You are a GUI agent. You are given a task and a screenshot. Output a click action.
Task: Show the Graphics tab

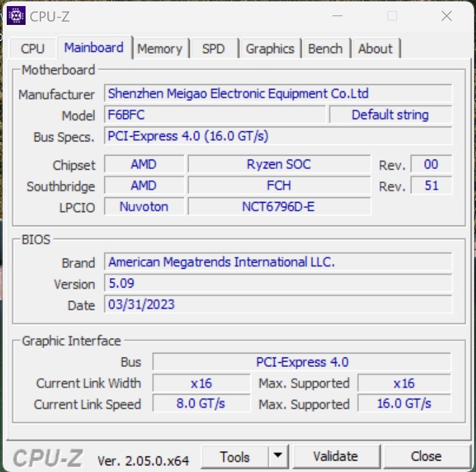(269, 48)
